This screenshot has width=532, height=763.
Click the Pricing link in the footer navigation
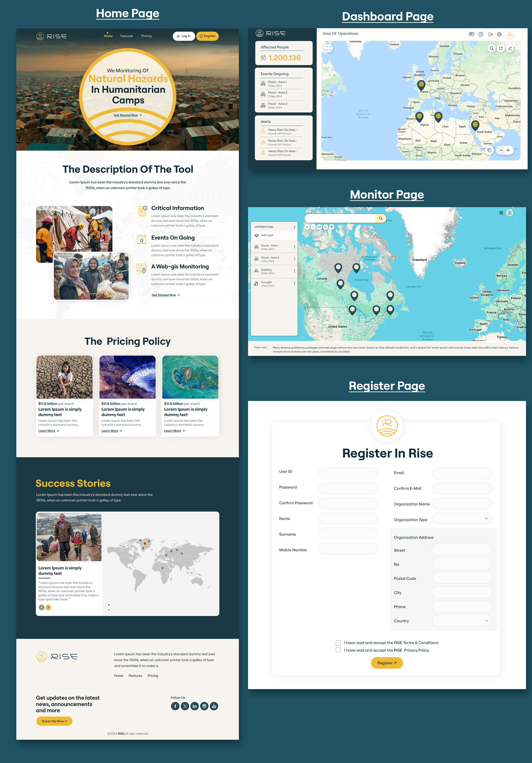[x=153, y=676]
